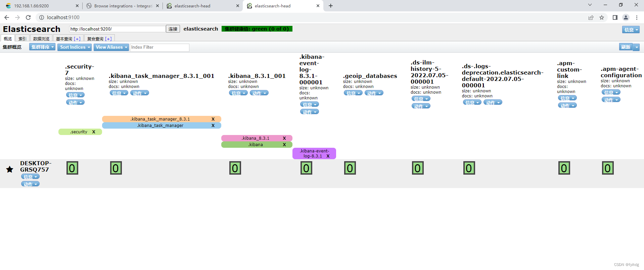Open 信息 dropdown for .geoip_databases

(x=353, y=93)
